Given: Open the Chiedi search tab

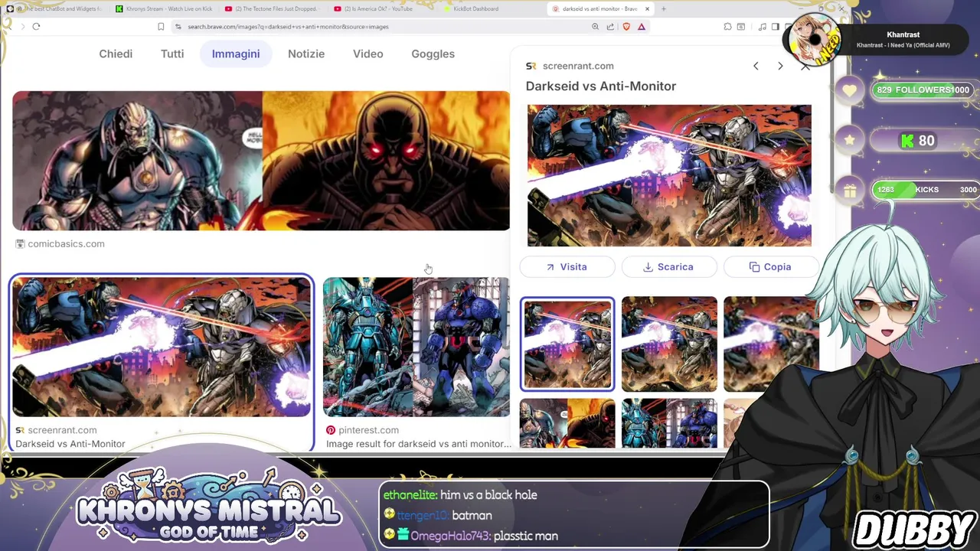Looking at the screenshot, I should tap(116, 54).
